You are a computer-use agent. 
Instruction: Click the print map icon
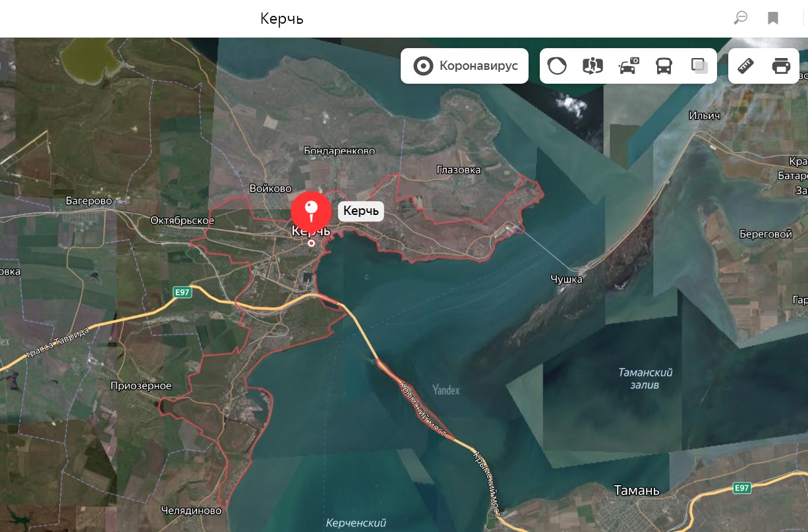[x=781, y=66]
